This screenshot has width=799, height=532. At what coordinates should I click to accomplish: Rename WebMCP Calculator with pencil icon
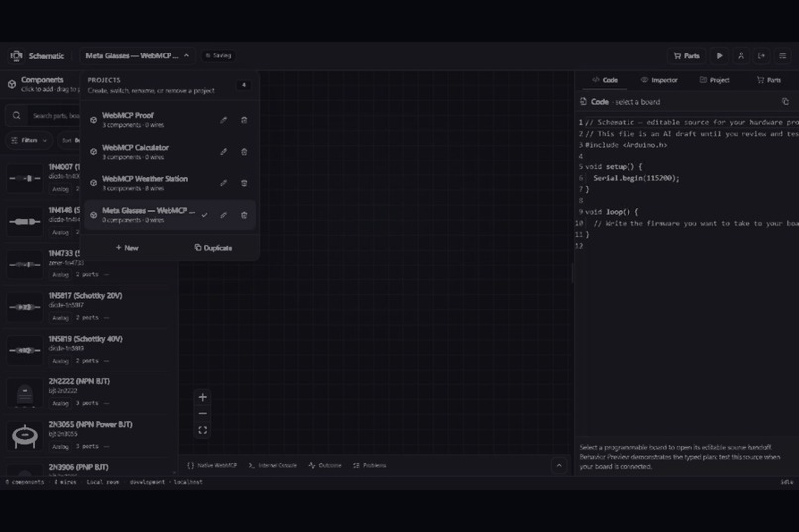point(223,152)
